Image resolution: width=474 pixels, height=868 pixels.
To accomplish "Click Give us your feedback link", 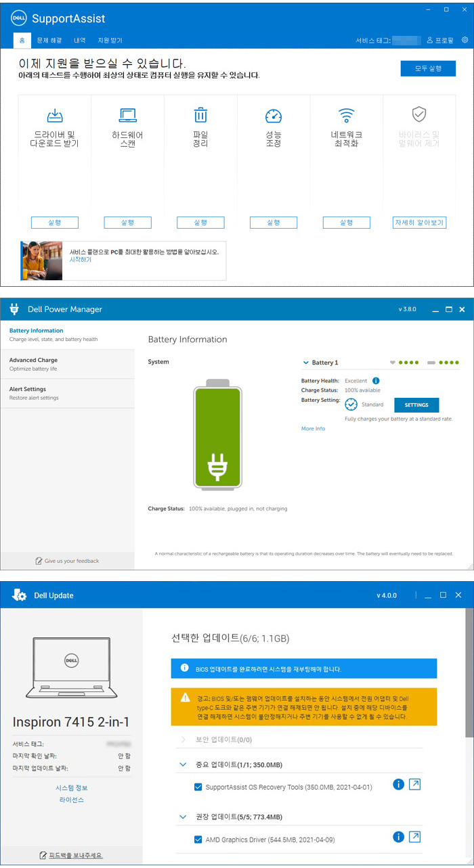I will 72,561.
